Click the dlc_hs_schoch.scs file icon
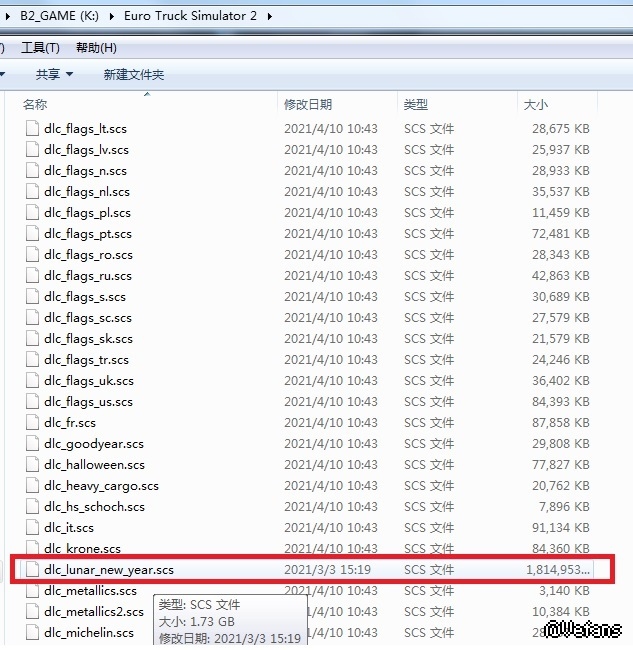The width and height of the screenshot is (633, 650). tap(32, 507)
